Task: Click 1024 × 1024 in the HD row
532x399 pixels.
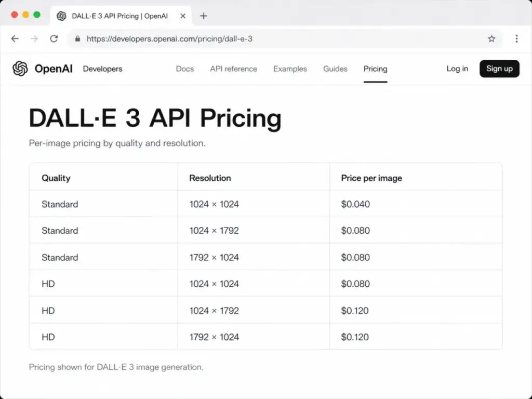Action: 214,284
